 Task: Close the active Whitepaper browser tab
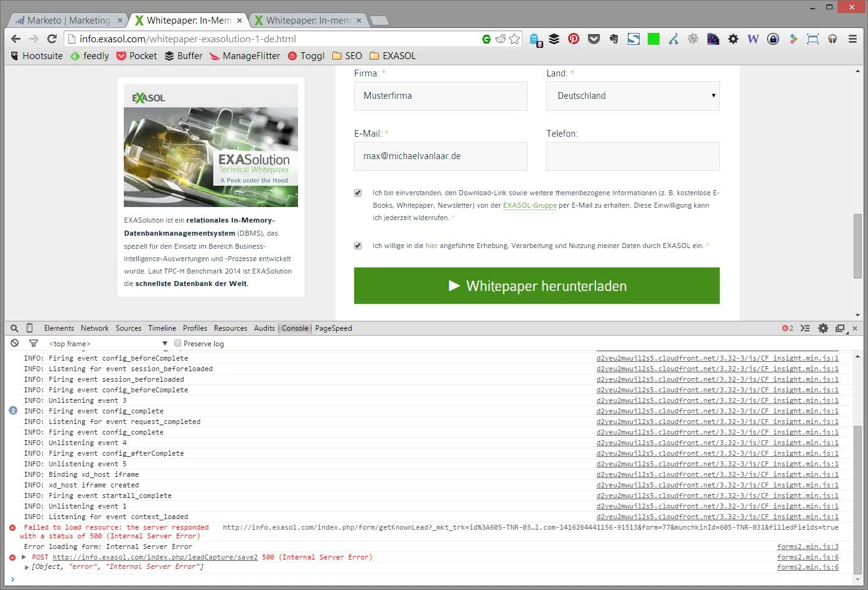tap(240, 21)
